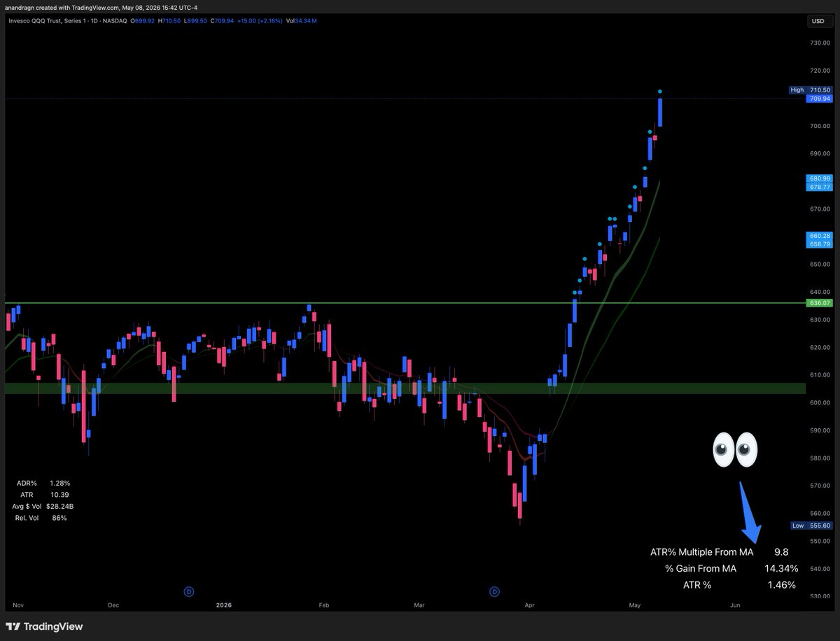Click the 650.00 price axis label
The image size is (840, 641).
coord(819,265)
